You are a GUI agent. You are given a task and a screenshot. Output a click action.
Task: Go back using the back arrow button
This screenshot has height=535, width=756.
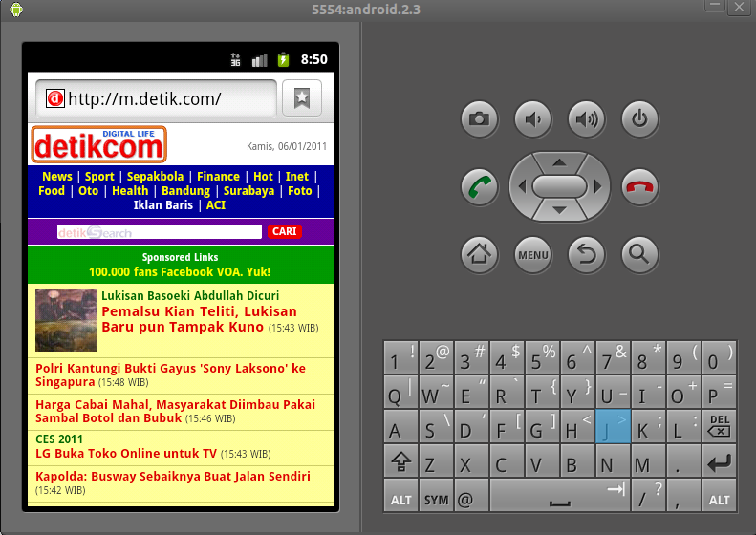click(x=586, y=254)
